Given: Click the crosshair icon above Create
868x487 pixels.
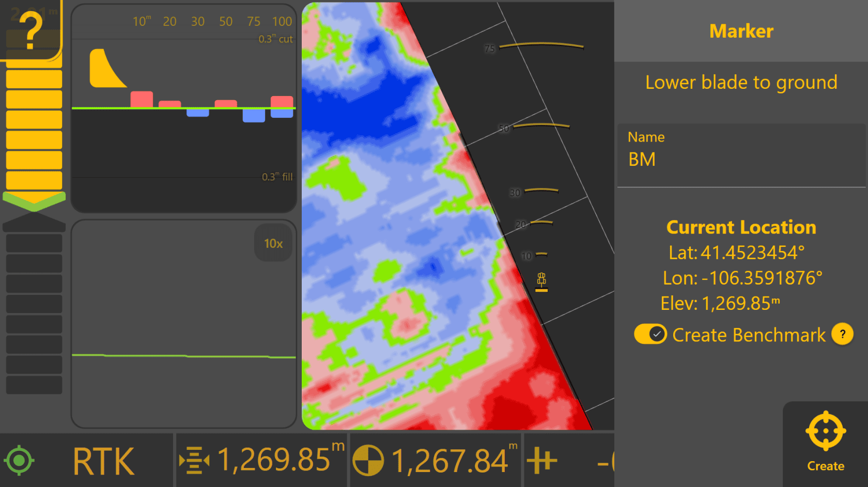Looking at the screenshot, I should click(826, 431).
